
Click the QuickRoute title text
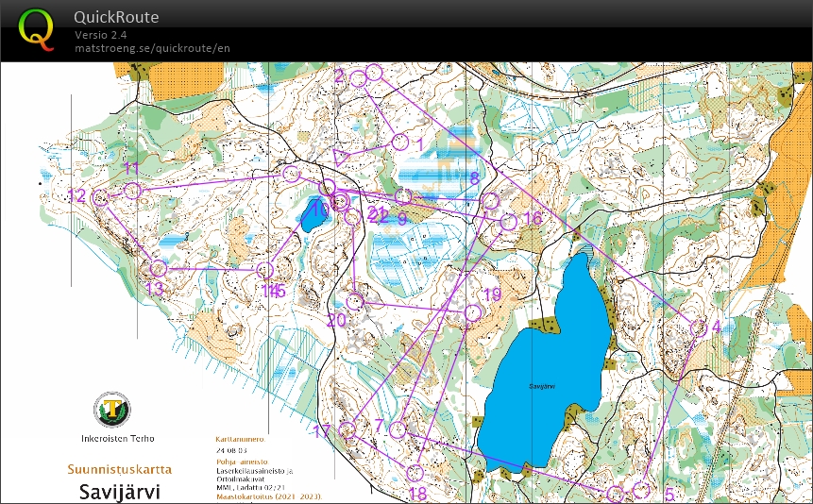click(116, 17)
